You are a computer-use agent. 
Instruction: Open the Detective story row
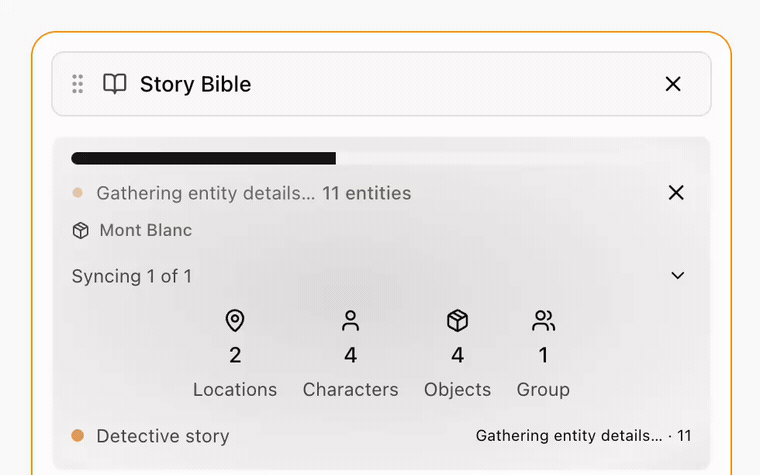click(381, 436)
